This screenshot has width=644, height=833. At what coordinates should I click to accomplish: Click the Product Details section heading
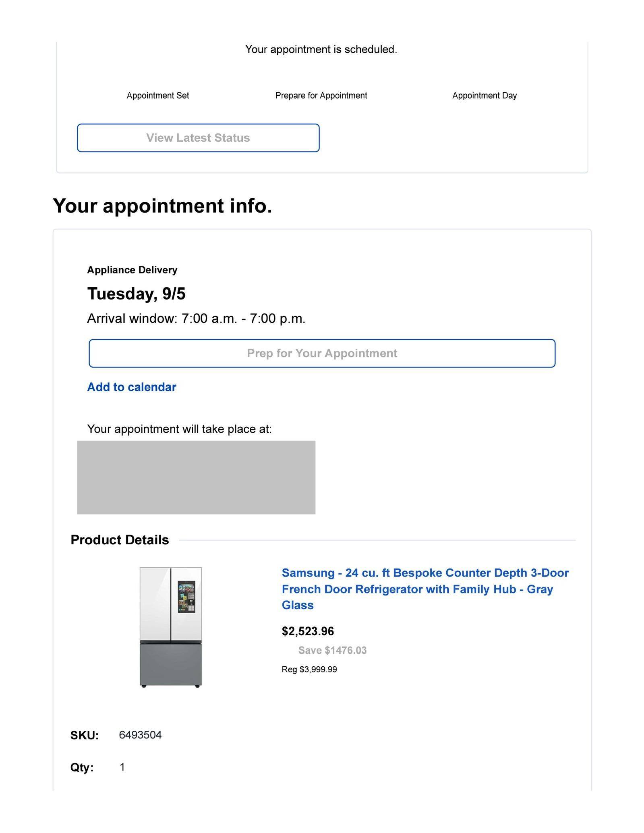pyautogui.click(x=120, y=540)
